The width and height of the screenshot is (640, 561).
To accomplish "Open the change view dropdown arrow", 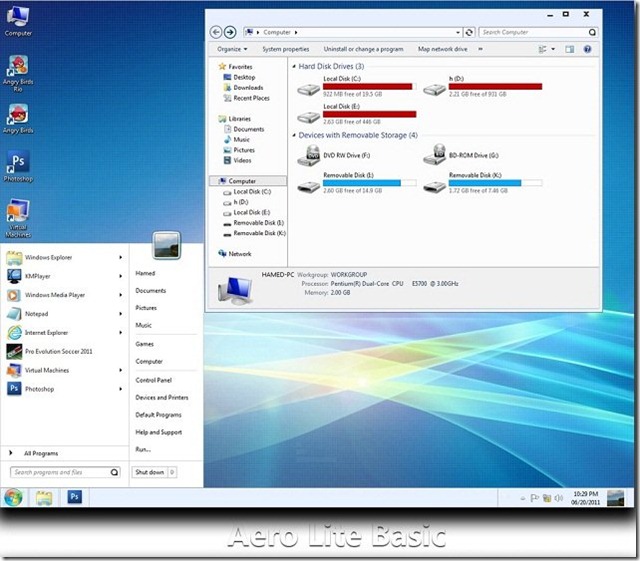I will click(553, 49).
